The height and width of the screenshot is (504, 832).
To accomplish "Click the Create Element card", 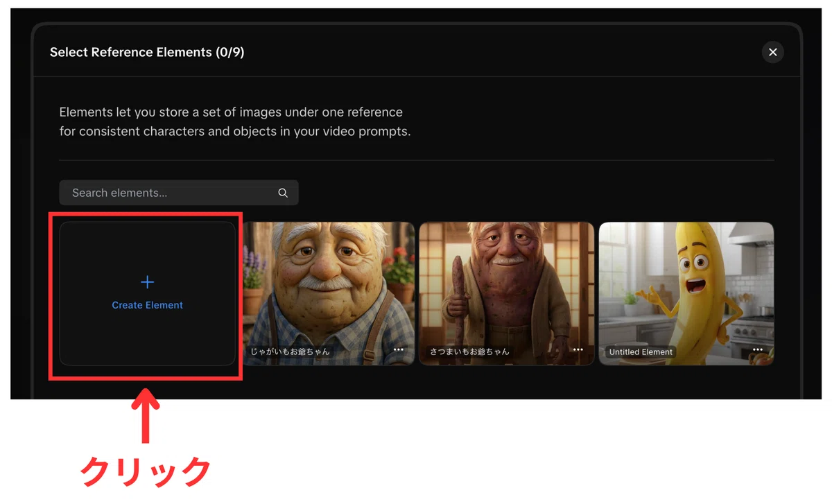I will 148,293.
